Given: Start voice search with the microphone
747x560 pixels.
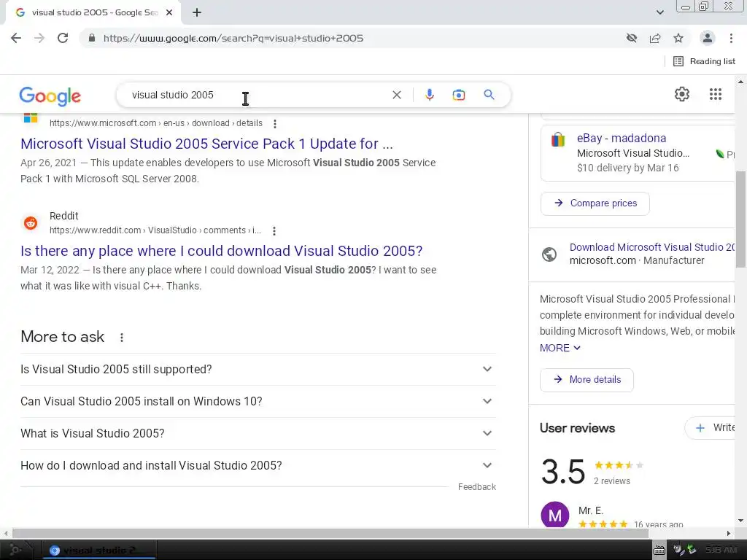Looking at the screenshot, I should tap(429, 95).
